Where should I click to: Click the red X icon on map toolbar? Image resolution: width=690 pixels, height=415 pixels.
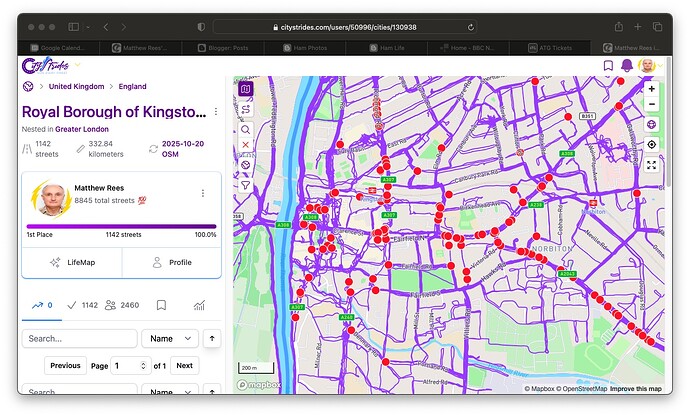click(246, 145)
